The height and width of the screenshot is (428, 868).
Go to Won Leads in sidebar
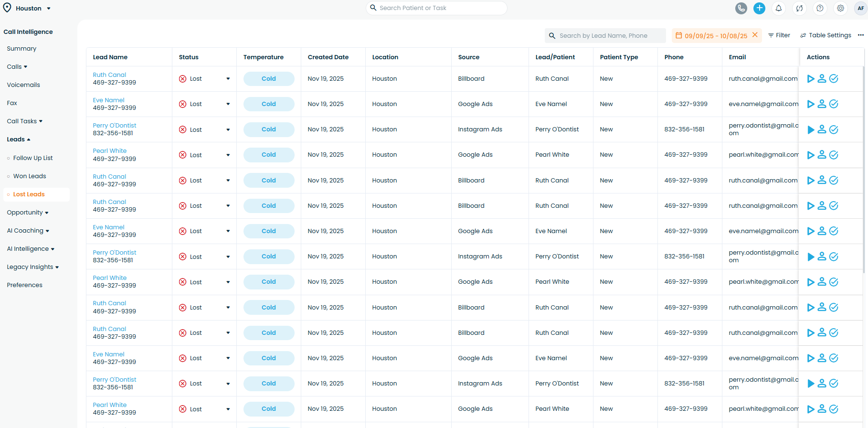(x=30, y=176)
